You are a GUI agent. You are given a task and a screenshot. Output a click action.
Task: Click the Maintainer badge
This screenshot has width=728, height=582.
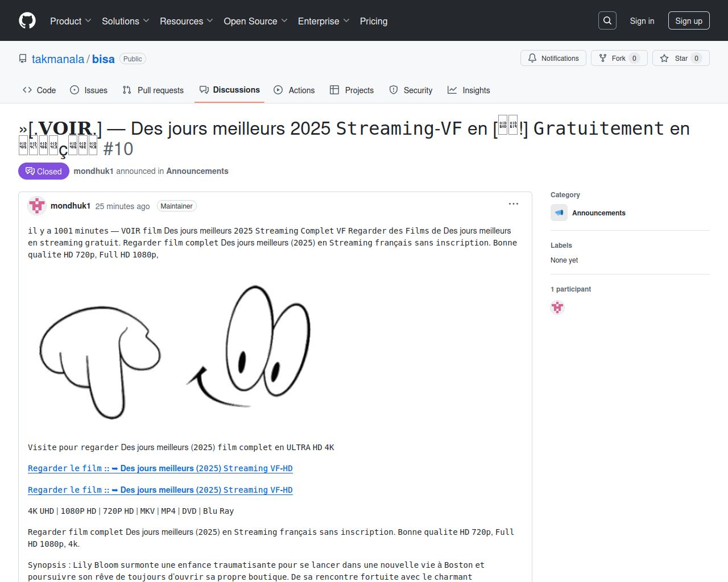177,206
